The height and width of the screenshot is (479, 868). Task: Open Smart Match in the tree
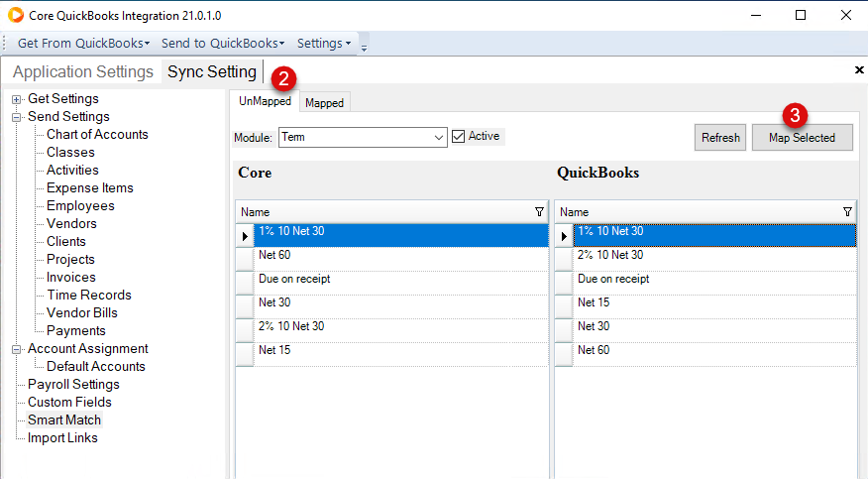tap(64, 420)
